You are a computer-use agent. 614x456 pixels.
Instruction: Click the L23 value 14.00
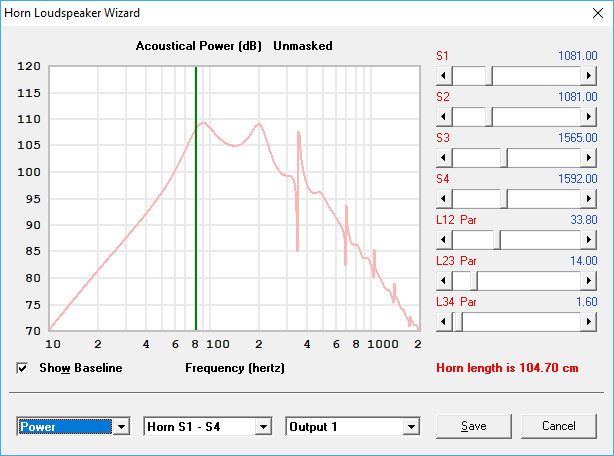tap(584, 261)
